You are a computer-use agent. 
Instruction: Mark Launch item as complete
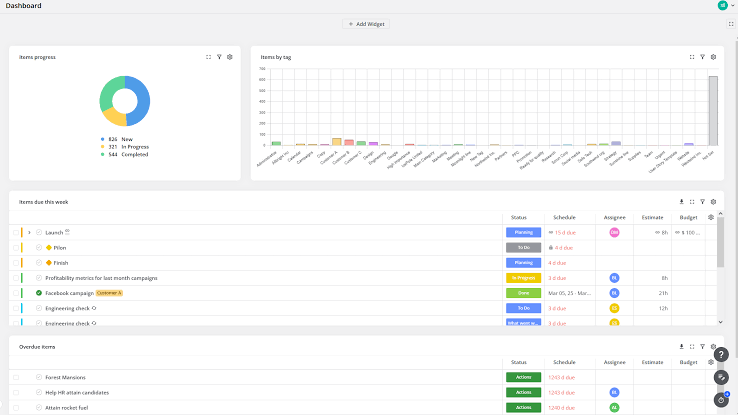pyautogui.click(x=39, y=232)
